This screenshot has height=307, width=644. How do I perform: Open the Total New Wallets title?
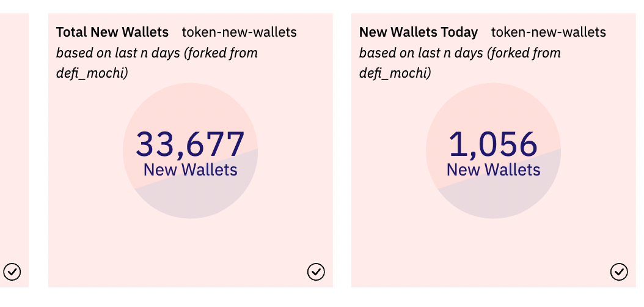click(x=112, y=32)
